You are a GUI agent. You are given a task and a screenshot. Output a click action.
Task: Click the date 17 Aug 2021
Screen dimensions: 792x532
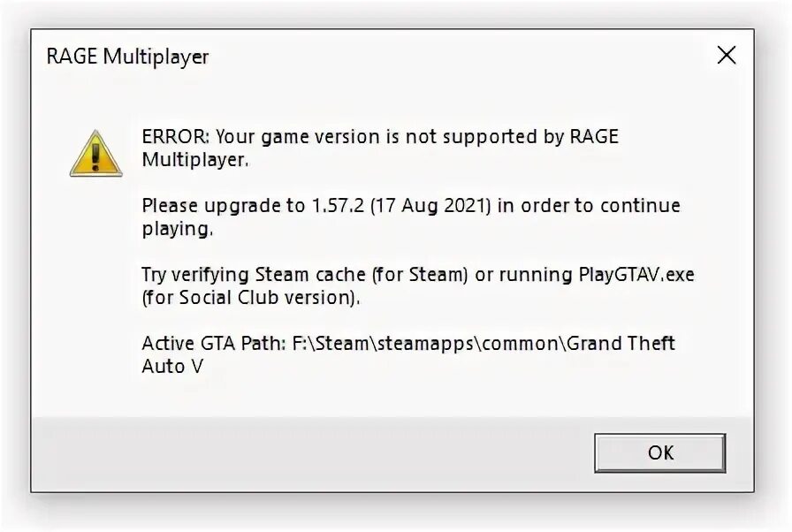tap(430, 206)
